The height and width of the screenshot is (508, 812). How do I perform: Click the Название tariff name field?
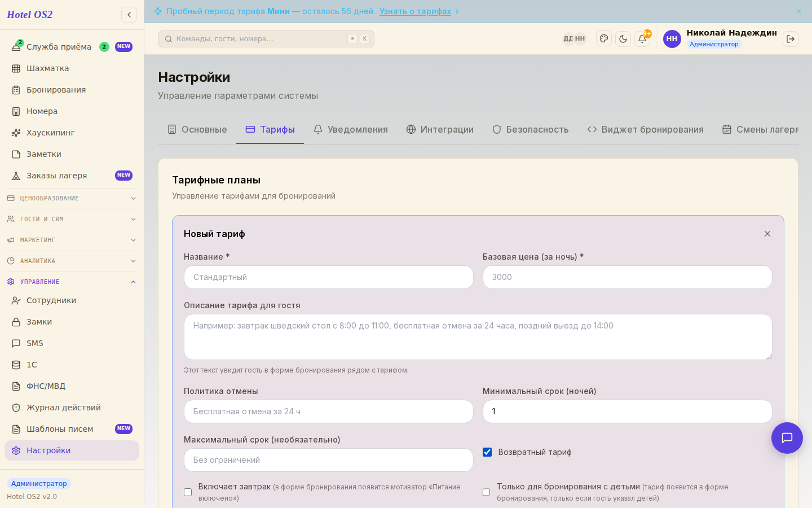pos(329,277)
